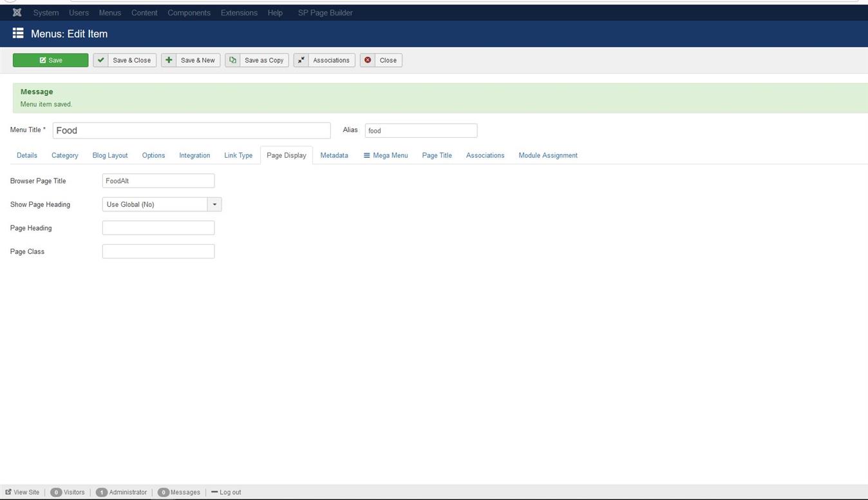
Task: Click the Alias text field
Action: pyautogui.click(x=420, y=131)
